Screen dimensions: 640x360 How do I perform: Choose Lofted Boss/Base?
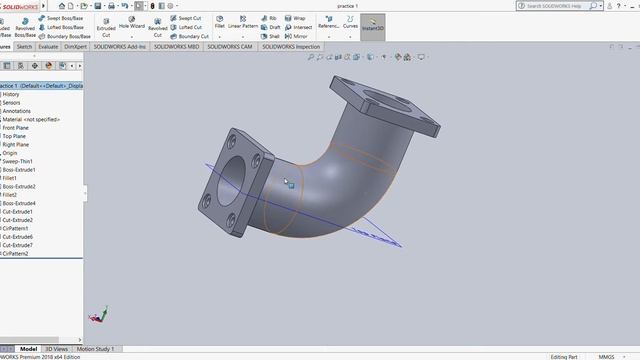(x=61, y=27)
